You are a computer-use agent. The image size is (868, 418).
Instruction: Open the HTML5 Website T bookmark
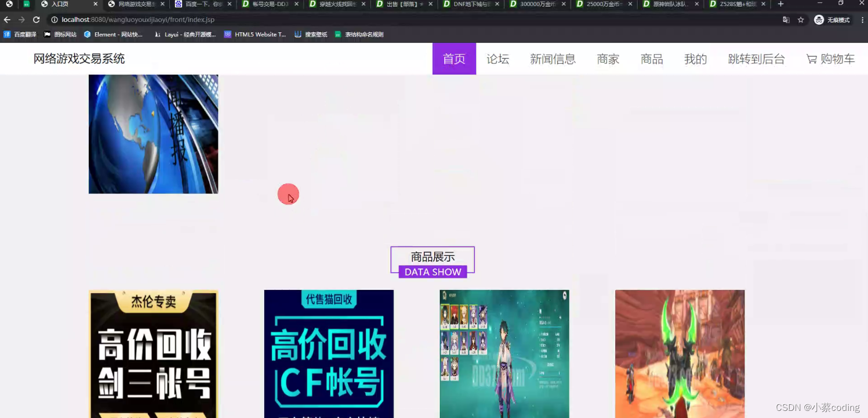coord(255,35)
